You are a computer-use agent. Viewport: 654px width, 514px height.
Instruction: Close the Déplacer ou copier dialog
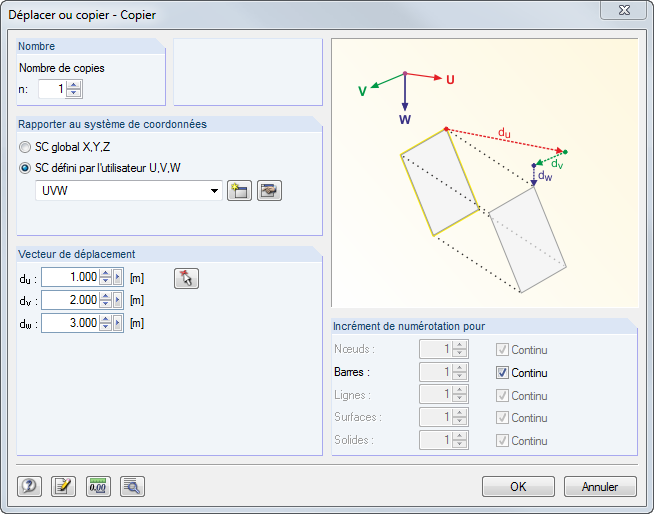tap(624, 10)
